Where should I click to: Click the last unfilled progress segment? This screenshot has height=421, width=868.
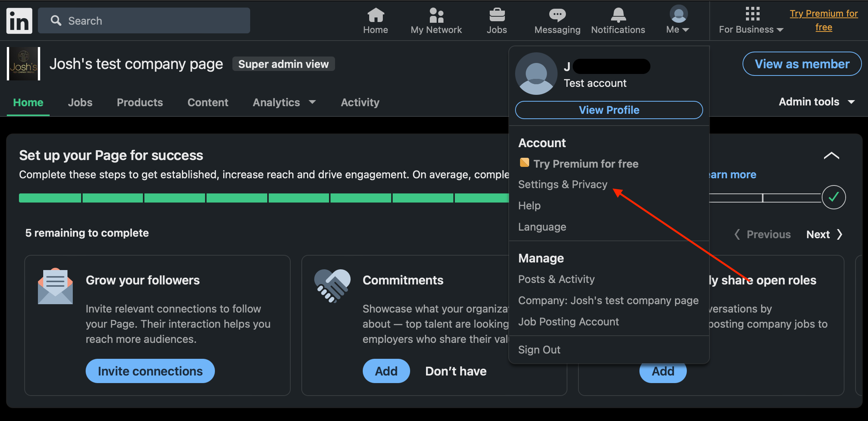792,198
